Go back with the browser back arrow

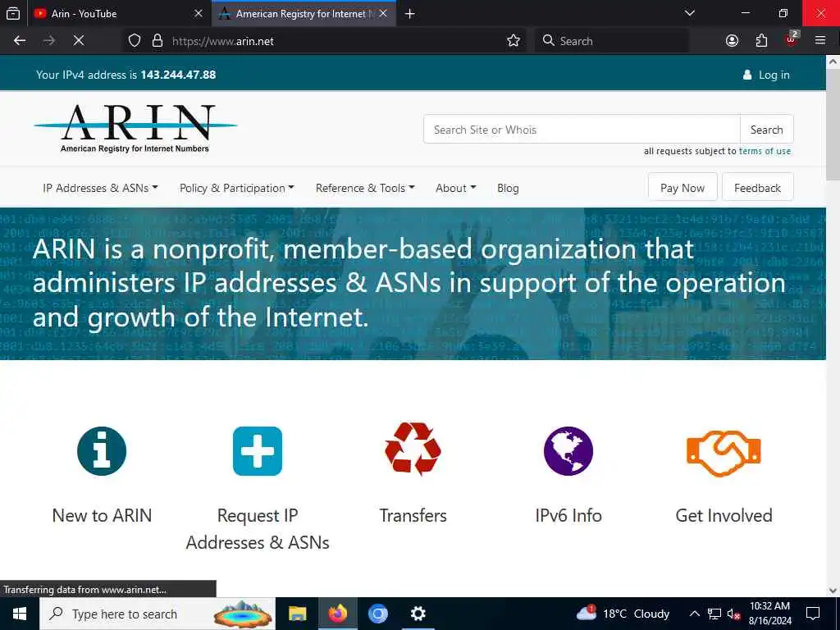point(20,41)
